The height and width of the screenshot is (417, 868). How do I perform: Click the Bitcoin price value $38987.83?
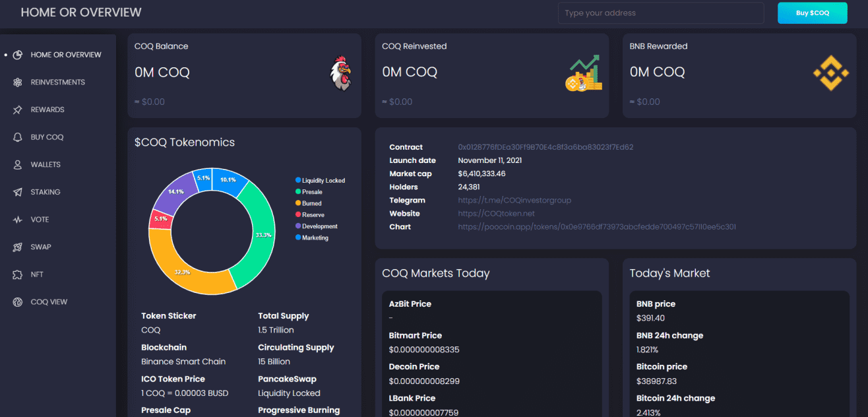click(x=656, y=381)
